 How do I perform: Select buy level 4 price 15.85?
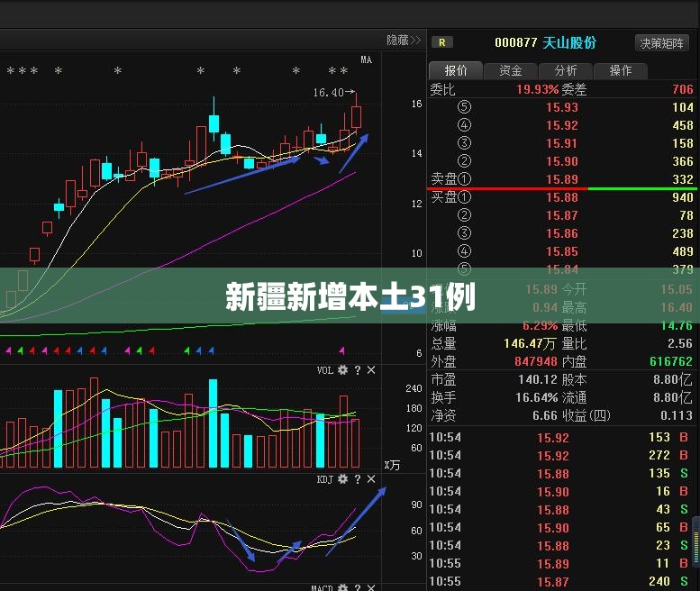[x=561, y=251]
